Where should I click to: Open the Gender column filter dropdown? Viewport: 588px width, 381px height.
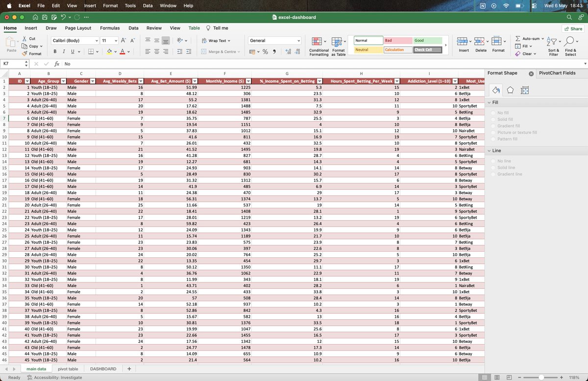(x=92, y=81)
